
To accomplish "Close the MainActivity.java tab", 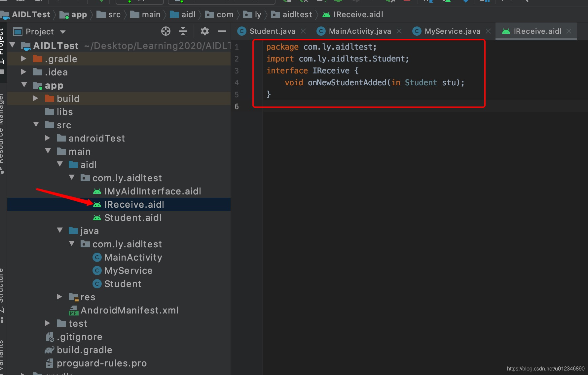I will point(399,31).
